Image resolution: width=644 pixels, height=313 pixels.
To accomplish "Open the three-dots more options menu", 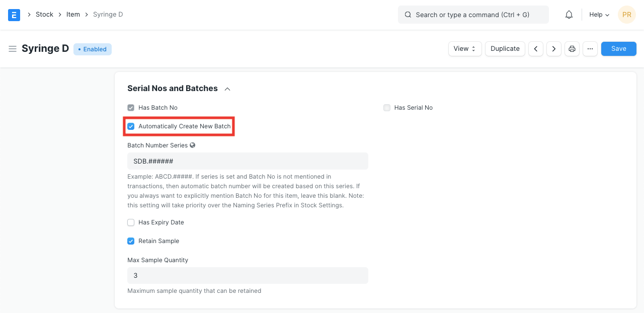I will click(x=590, y=49).
